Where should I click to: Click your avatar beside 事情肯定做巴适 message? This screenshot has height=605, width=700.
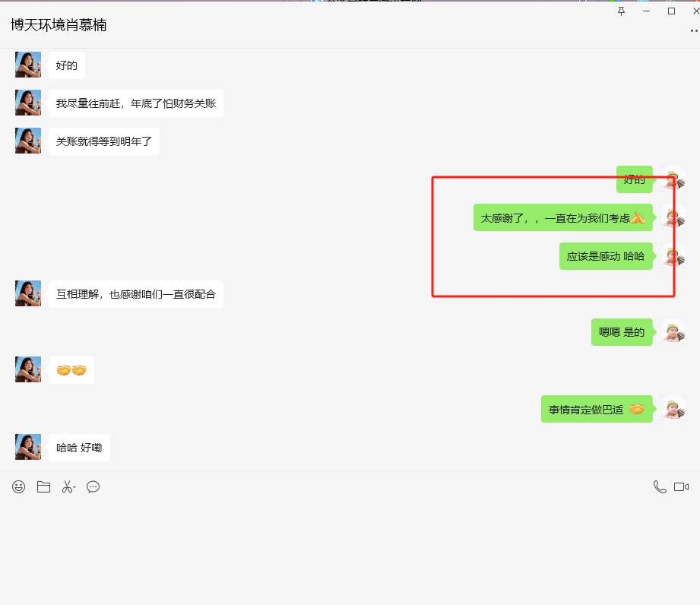673,409
